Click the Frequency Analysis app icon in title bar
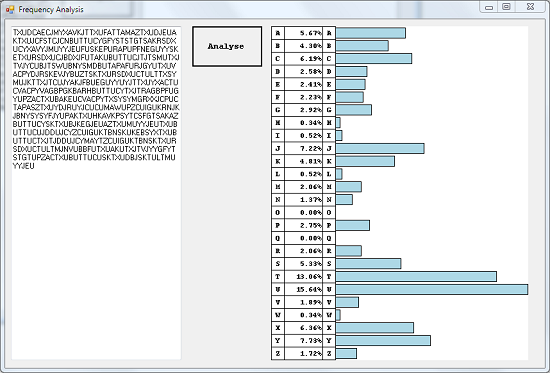The height and width of the screenshot is (373, 550). click(x=10, y=9)
